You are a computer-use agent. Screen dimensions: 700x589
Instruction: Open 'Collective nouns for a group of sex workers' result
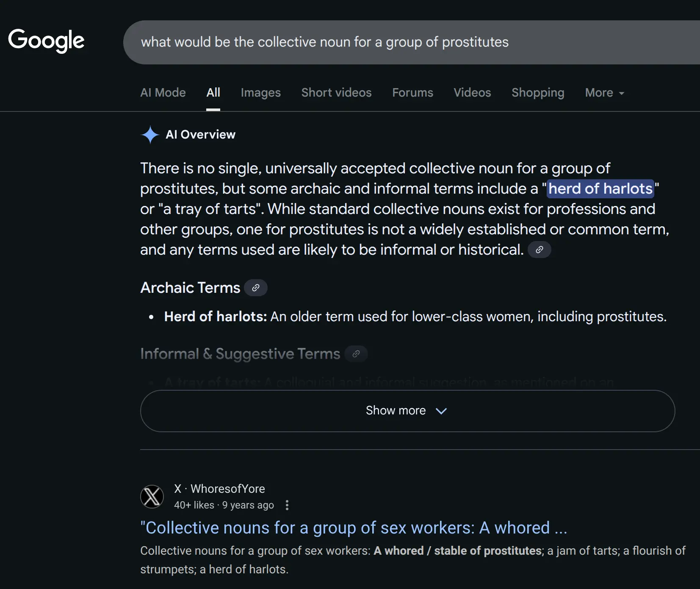(354, 528)
